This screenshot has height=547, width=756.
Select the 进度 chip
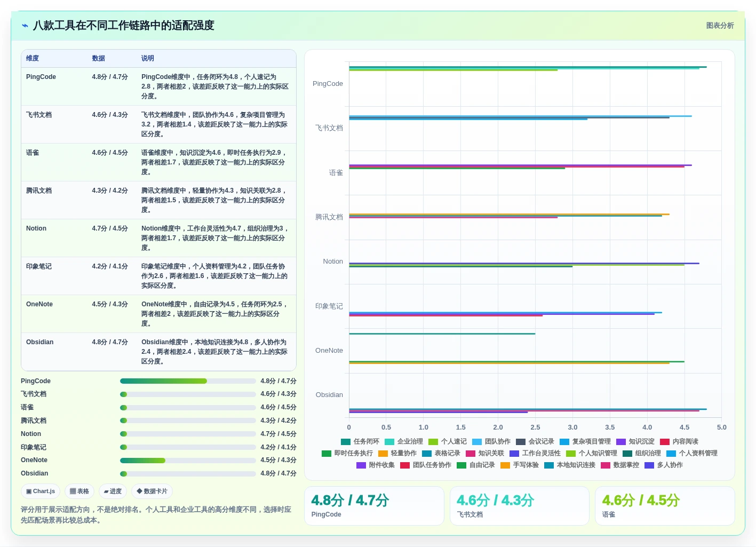(x=113, y=491)
